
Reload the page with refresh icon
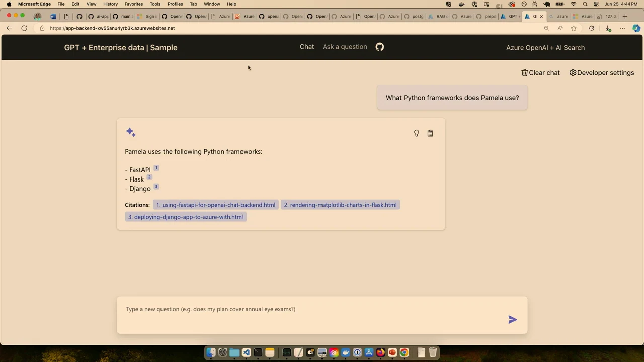(24, 28)
